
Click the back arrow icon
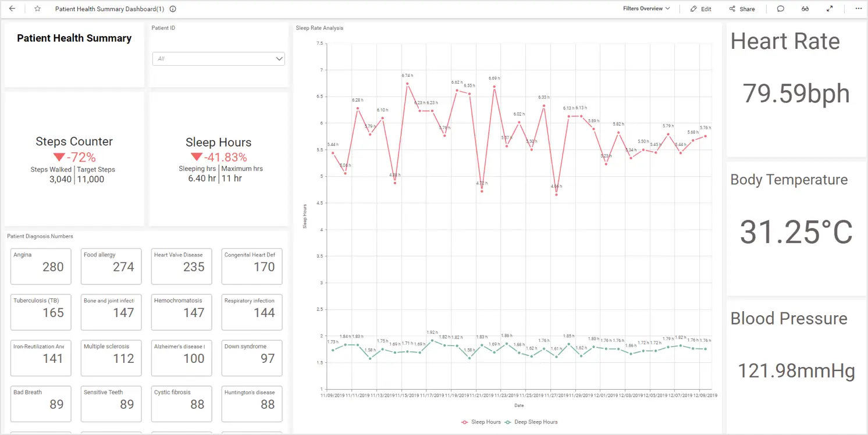click(x=12, y=9)
